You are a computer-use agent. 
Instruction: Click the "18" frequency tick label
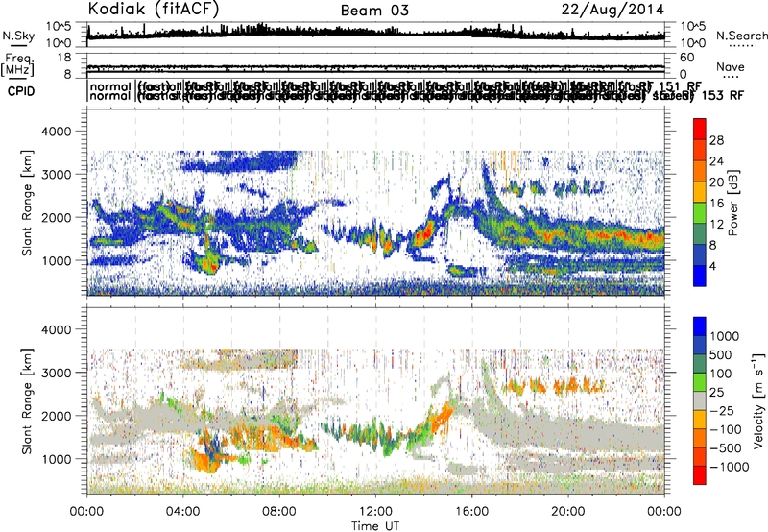pyautogui.click(x=64, y=58)
